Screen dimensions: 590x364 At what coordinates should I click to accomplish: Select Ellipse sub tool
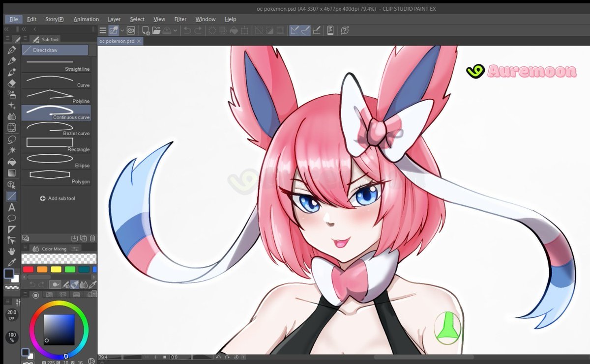56,161
